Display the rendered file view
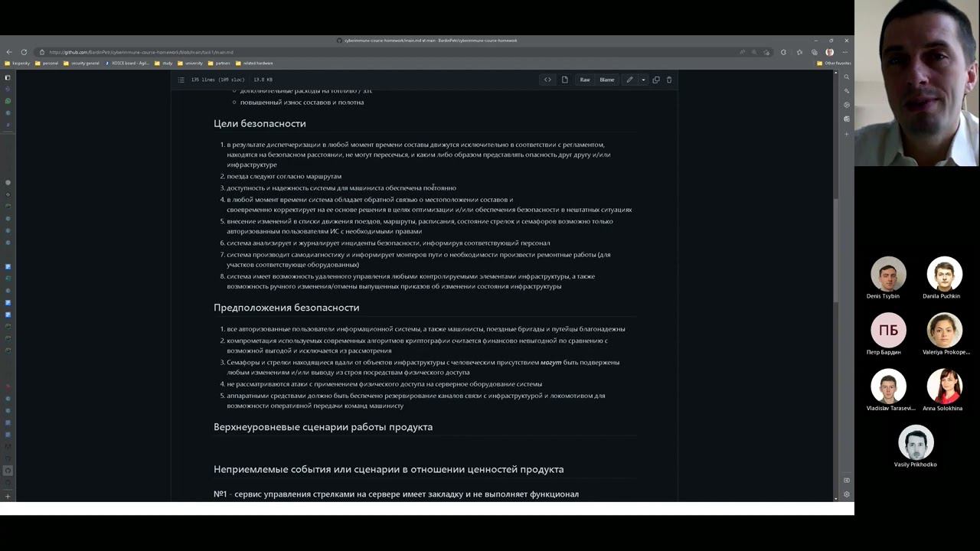Image resolution: width=980 pixels, height=551 pixels. [565, 80]
